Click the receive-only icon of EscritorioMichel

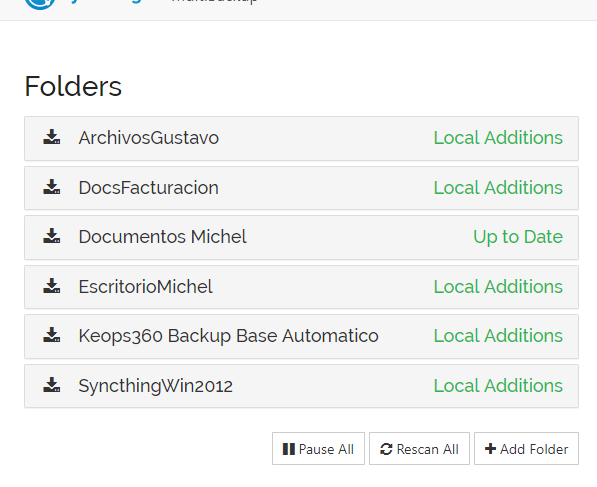51,286
